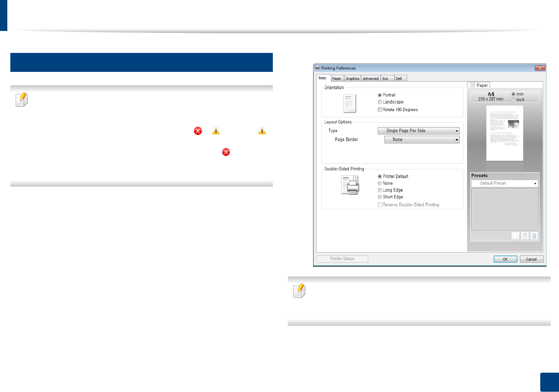Enable the Rotate 180 Degrees checkbox

tap(380, 109)
